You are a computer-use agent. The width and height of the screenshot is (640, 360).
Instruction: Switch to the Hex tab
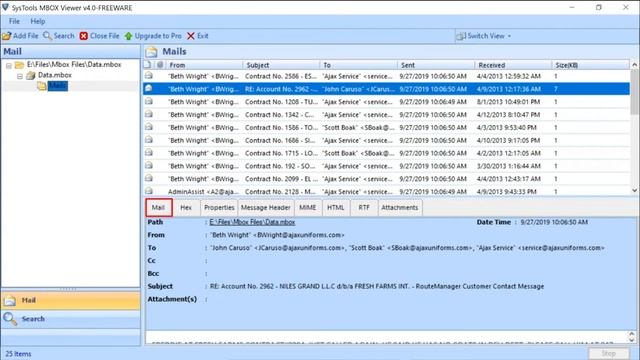186,207
